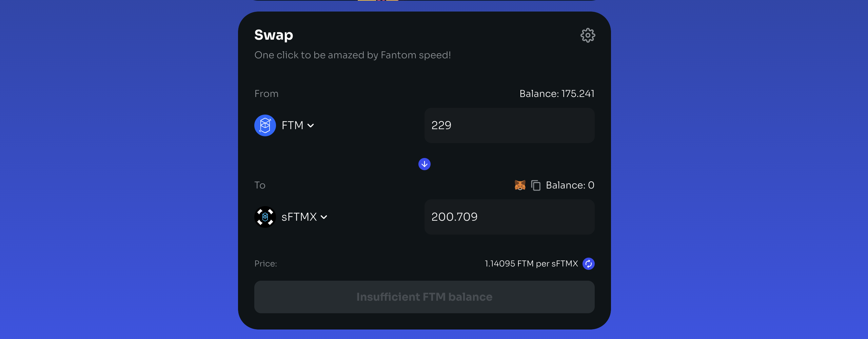
Task: Click the From amount field showing 229
Action: [509, 125]
